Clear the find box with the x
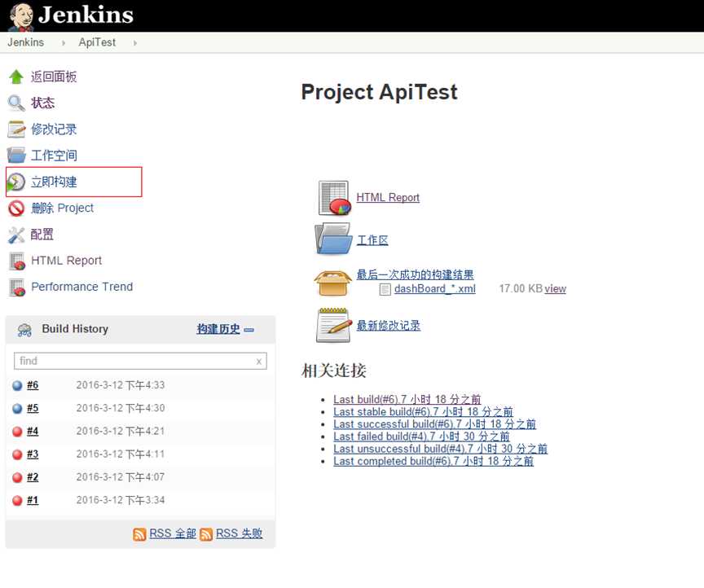704x588 pixels. point(258,362)
